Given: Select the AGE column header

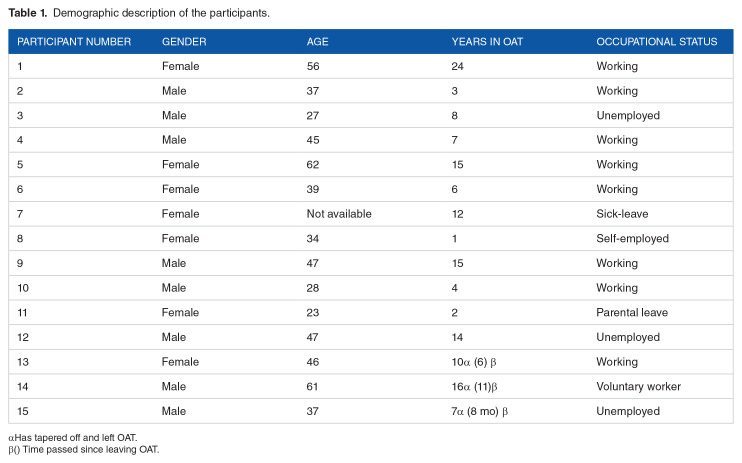Looking at the screenshot, I should [317, 41].
